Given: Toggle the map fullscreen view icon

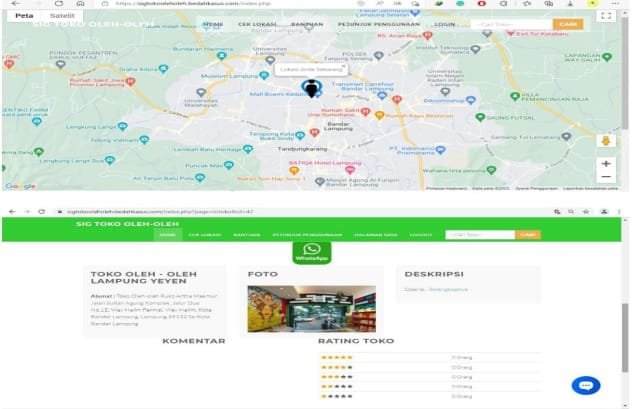Looking at the screenshot, I should [x=606, y=17].
